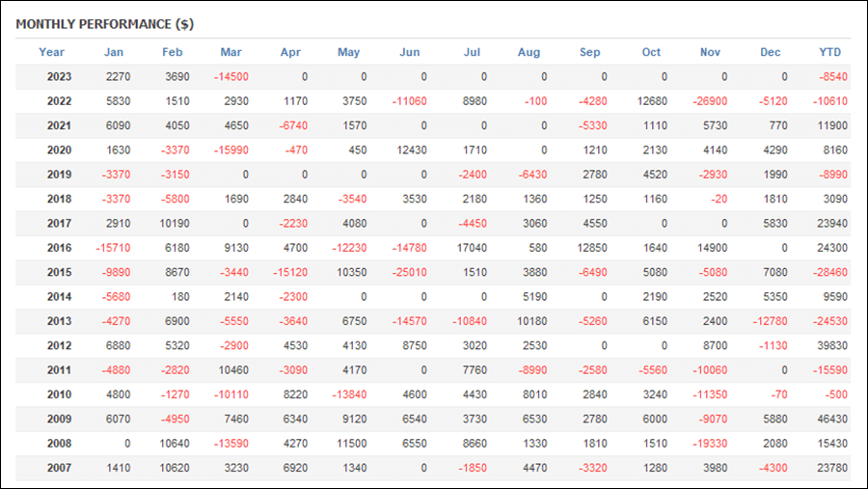Select the 17040 July 2016 cell

pos(472,248)
